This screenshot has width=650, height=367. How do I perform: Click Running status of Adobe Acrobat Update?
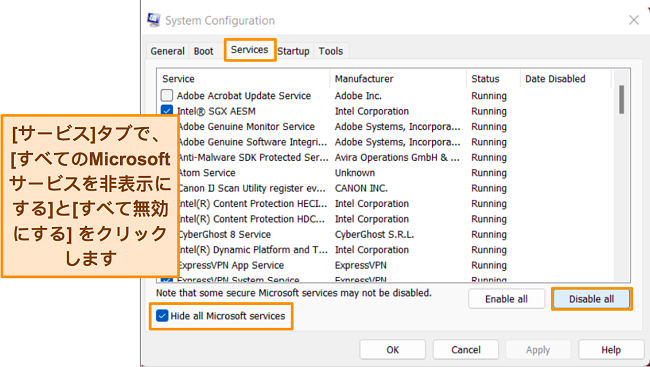pos(489,96)
